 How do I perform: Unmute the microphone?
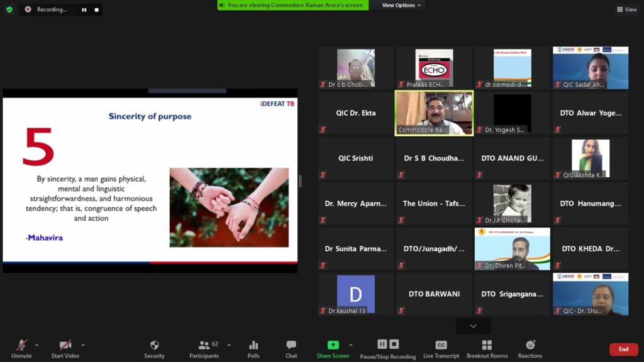tap(21, 349)
